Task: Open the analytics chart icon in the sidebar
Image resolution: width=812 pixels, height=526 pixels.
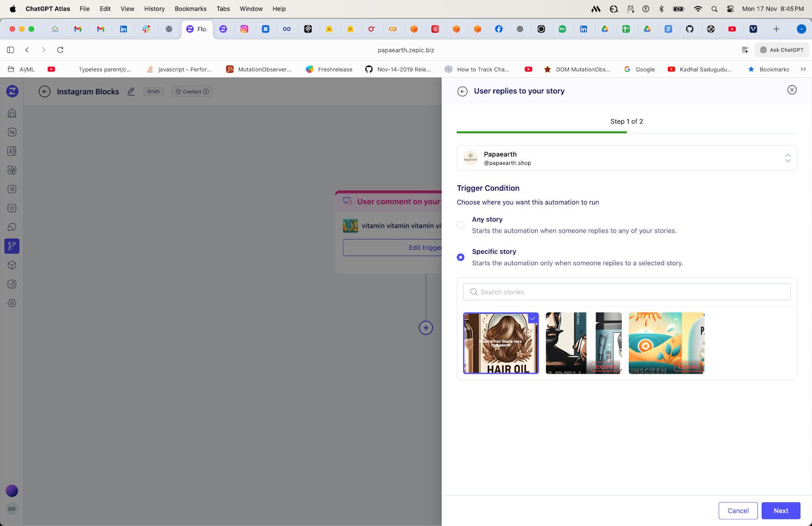Action: [x=12, y=284]
